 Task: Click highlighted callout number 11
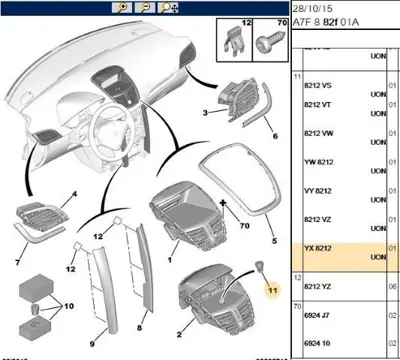[273, 290]
